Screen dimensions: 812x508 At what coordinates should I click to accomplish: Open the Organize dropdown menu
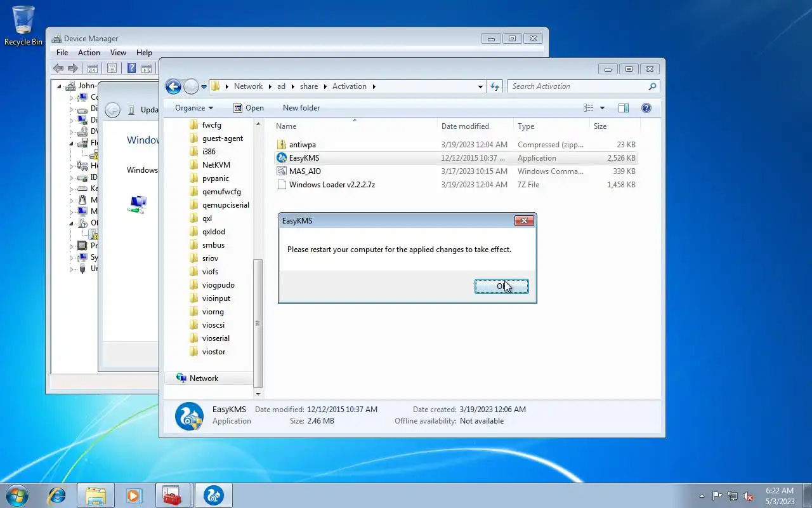194,108
